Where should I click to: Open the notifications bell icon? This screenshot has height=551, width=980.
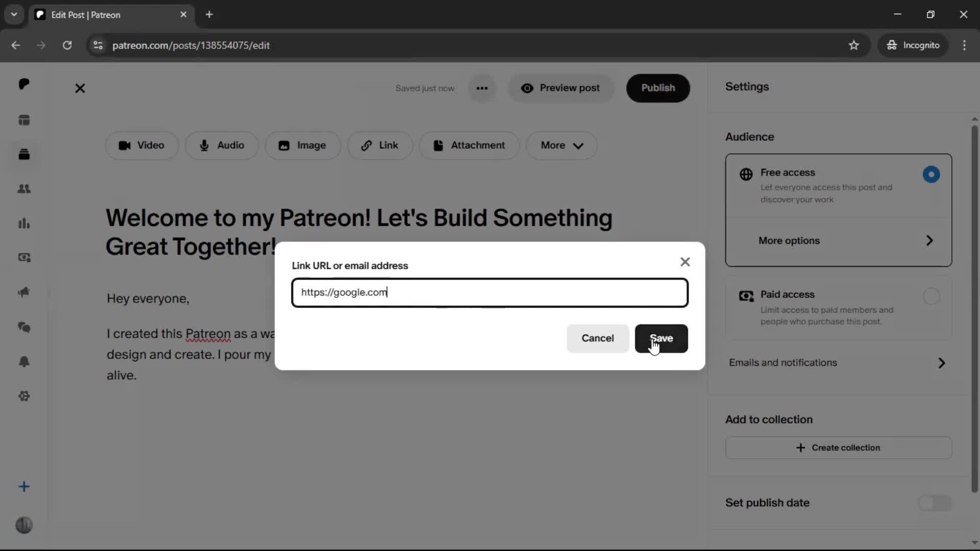pyautogui.click(x=24, y=362)
